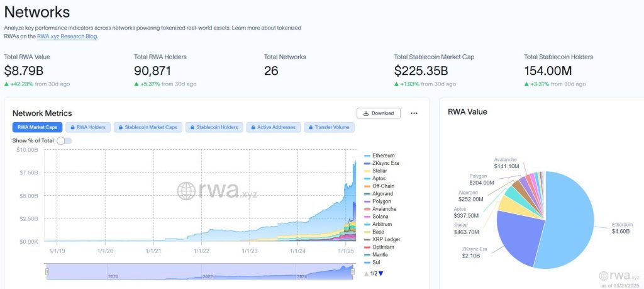Click the 154.00M stablecoin holders figure
Screen dimensions: 644x289
pos(548,71)
